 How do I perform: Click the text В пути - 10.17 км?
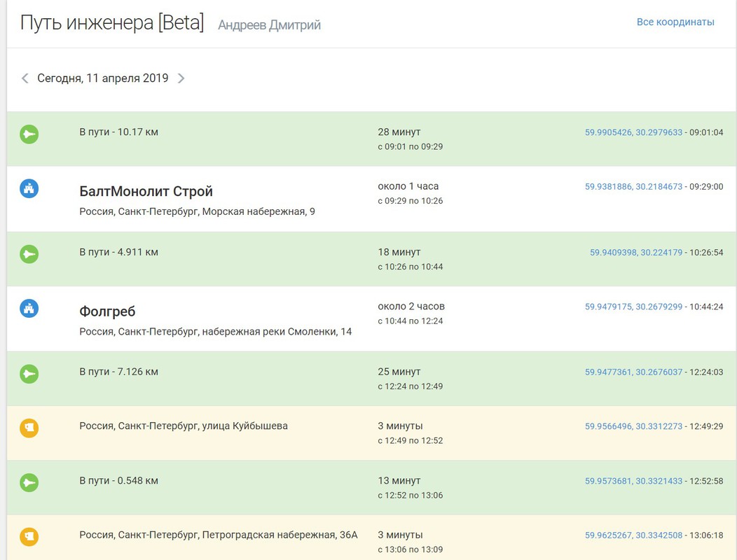118,132
